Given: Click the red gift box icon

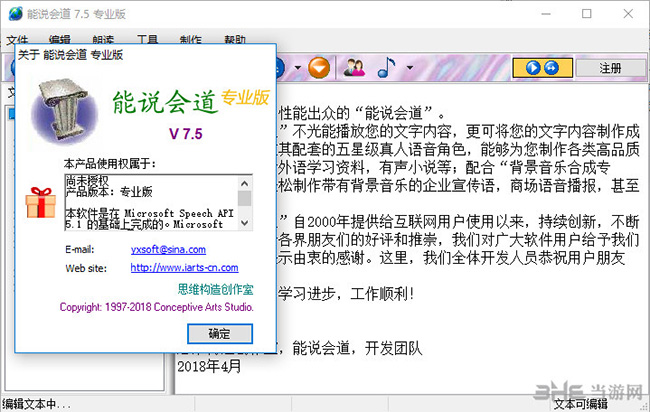Looking at the screenshot, I should 41,203.
